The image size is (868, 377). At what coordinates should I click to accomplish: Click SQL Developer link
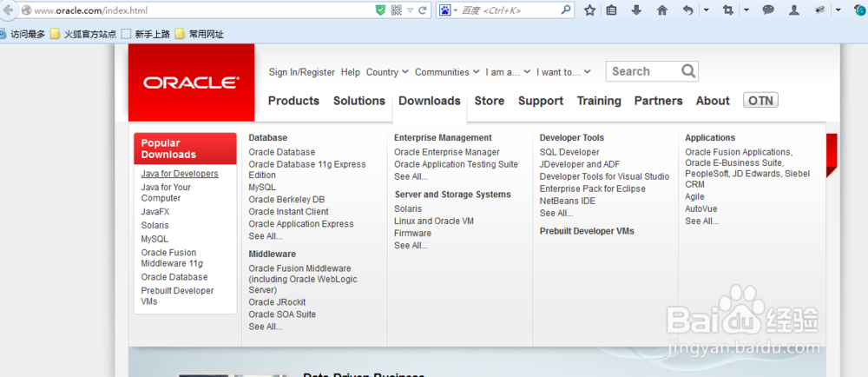point(569,152)
